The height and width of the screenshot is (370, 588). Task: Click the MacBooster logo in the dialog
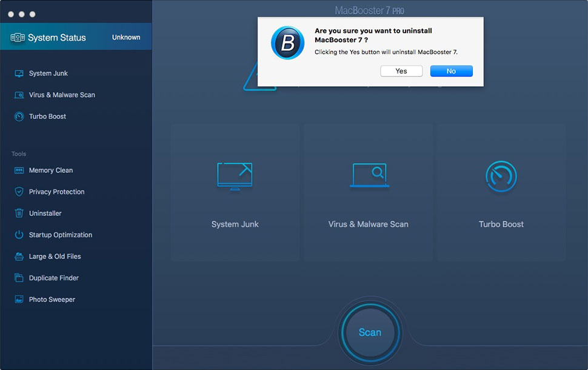tap(287, 43)
